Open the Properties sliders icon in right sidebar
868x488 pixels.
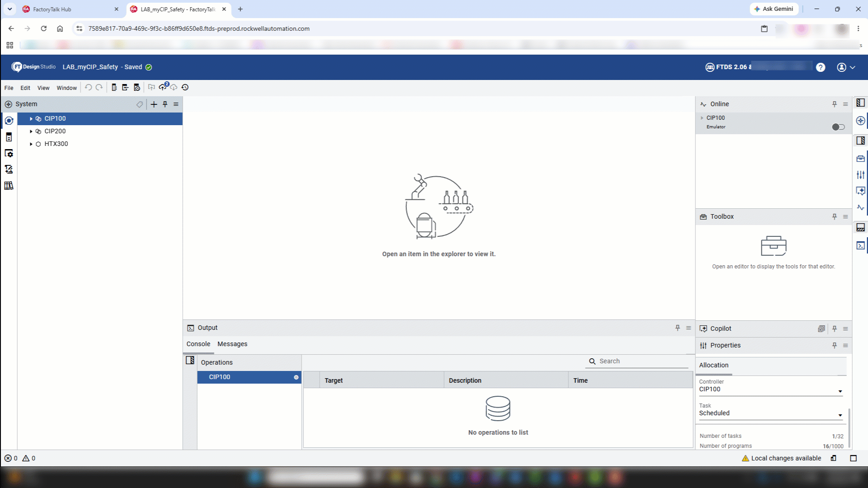point(861,174)
